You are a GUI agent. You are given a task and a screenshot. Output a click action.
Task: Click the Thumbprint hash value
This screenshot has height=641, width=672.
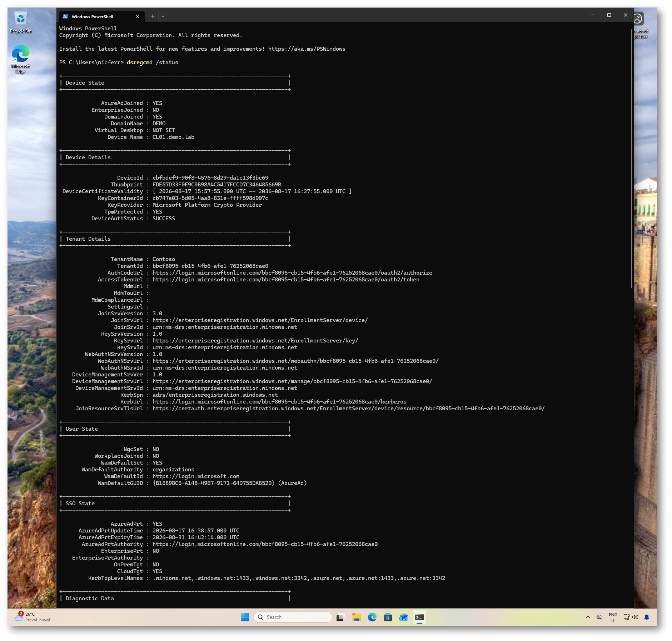(x=217, y=185)
